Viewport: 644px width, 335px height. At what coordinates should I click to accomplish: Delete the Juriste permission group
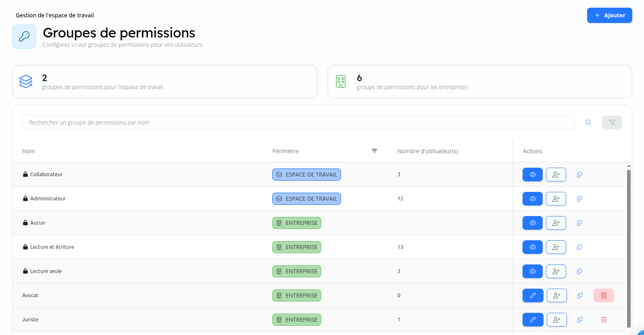click(x=604, y=320)
